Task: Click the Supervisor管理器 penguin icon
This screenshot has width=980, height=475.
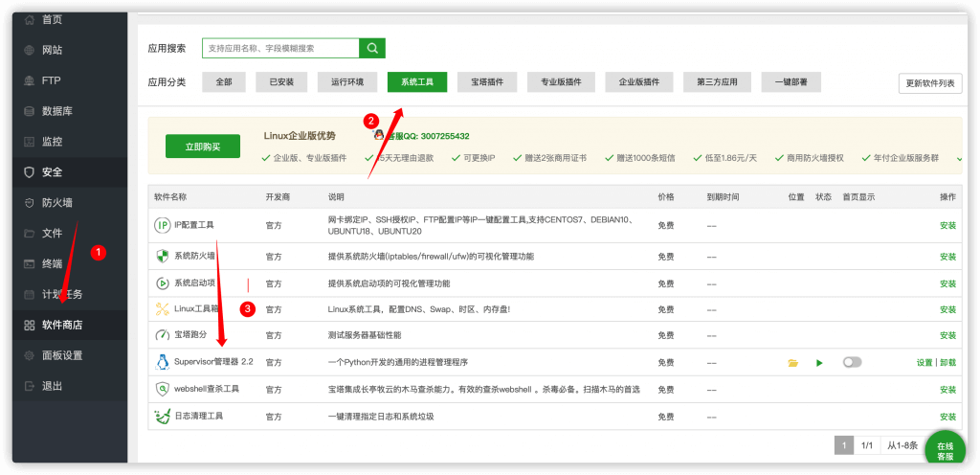Action: pyautogui.click(x=162, y=362)
